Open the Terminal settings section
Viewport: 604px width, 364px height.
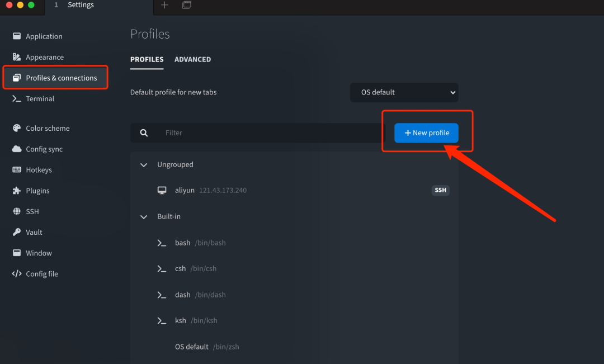[x=40, y=98]
